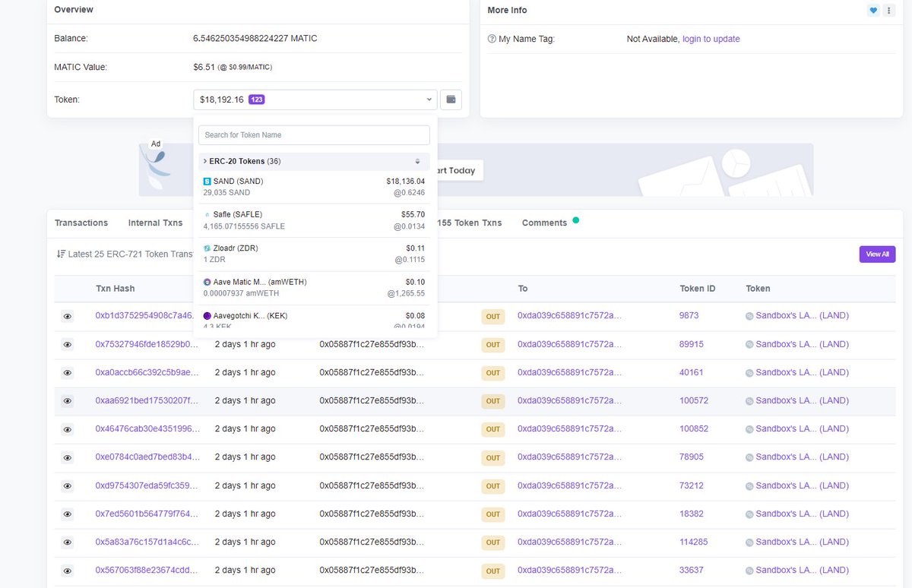Click the heart favorite icon in More Info
912x588 pixels.
[x=873, y=11]
